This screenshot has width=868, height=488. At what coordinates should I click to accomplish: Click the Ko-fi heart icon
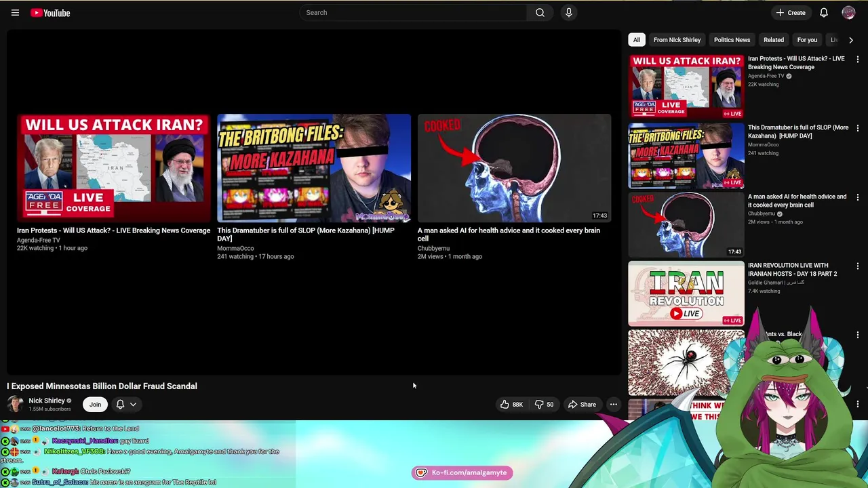[x=421, y=472]
